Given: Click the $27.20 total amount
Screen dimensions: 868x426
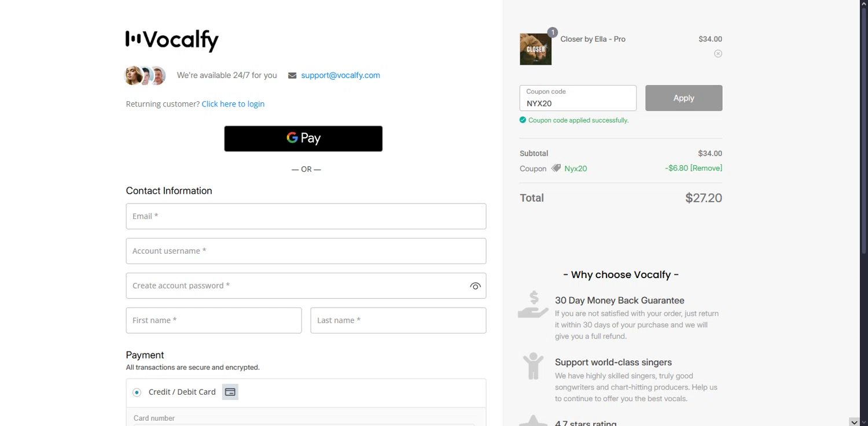Looking at the screenshot, I should click(x=704, y=198).
